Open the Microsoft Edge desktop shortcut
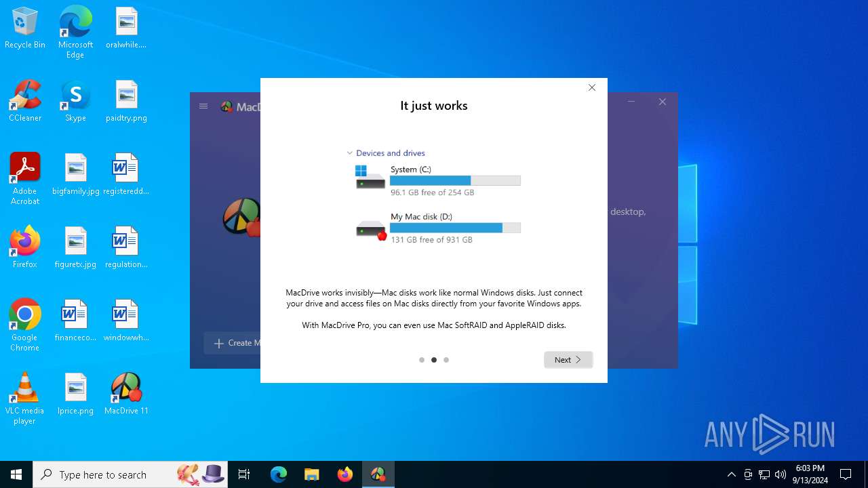The height and width of the screenshot is (488, 868). point(75,32)
